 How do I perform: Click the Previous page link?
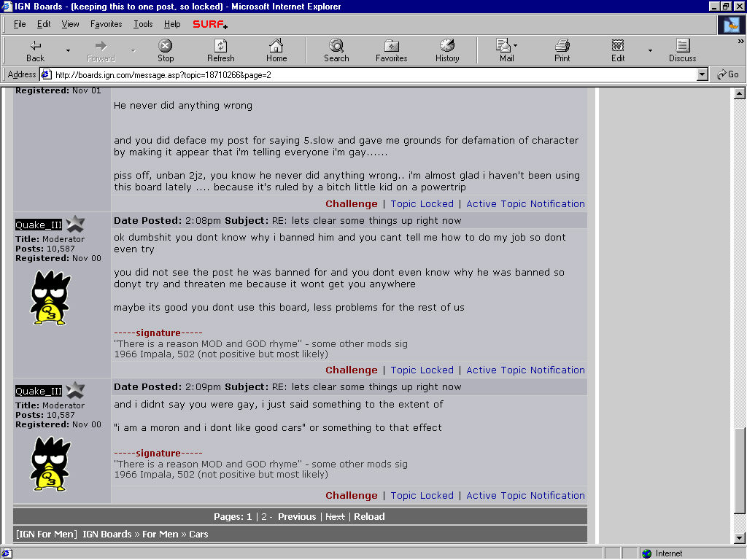(x=297, y=517)
